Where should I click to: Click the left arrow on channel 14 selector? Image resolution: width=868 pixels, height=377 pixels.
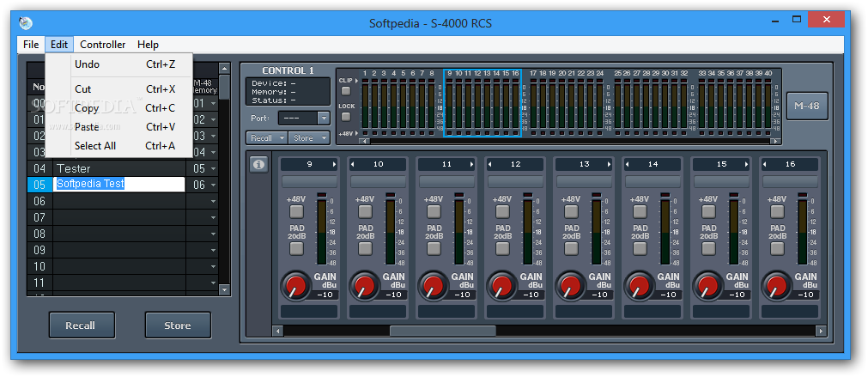pyautogui.click(x=628, y=164)
